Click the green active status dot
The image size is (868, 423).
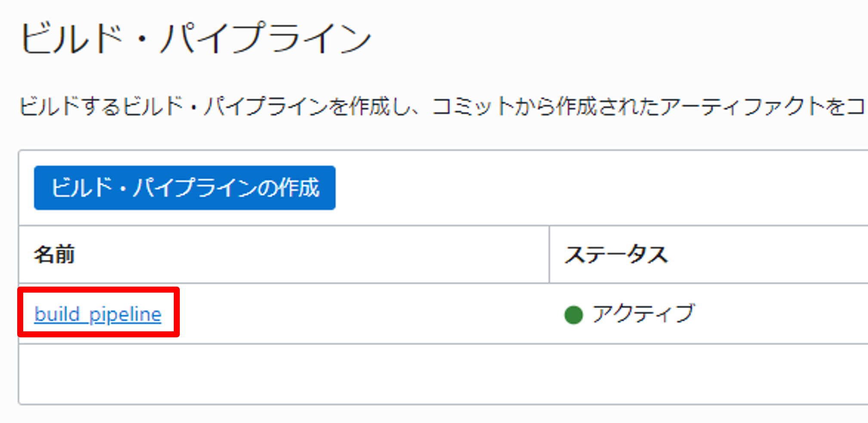coord(573,315)
